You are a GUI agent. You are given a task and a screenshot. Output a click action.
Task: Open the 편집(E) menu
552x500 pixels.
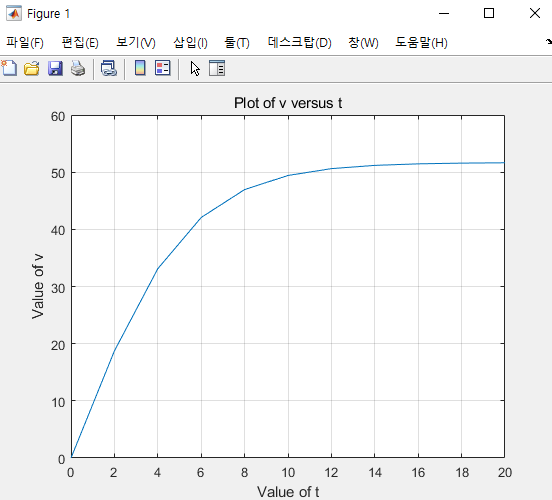pyautogui.click(x=80, y=43)
